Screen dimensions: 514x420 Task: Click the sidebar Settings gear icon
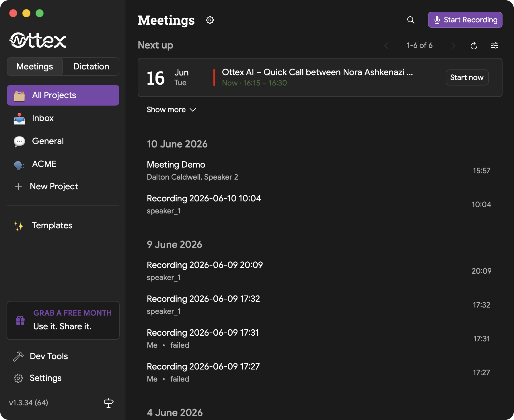point(18,378)
